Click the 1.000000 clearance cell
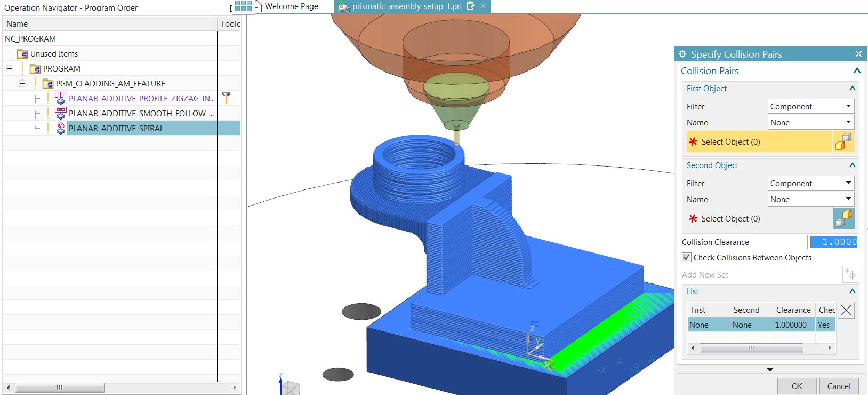This screenshot has width=868, height=395. click(794, 325)
